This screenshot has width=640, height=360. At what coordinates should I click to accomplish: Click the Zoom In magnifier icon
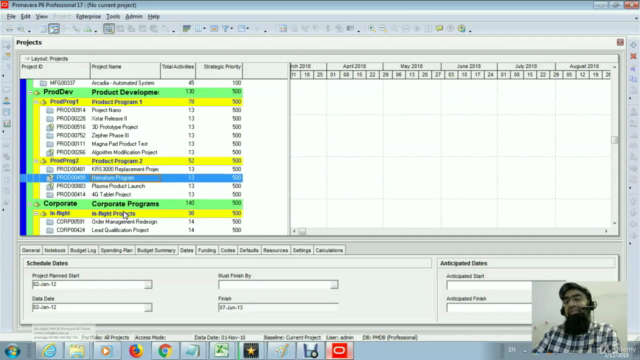pos(372,29)
